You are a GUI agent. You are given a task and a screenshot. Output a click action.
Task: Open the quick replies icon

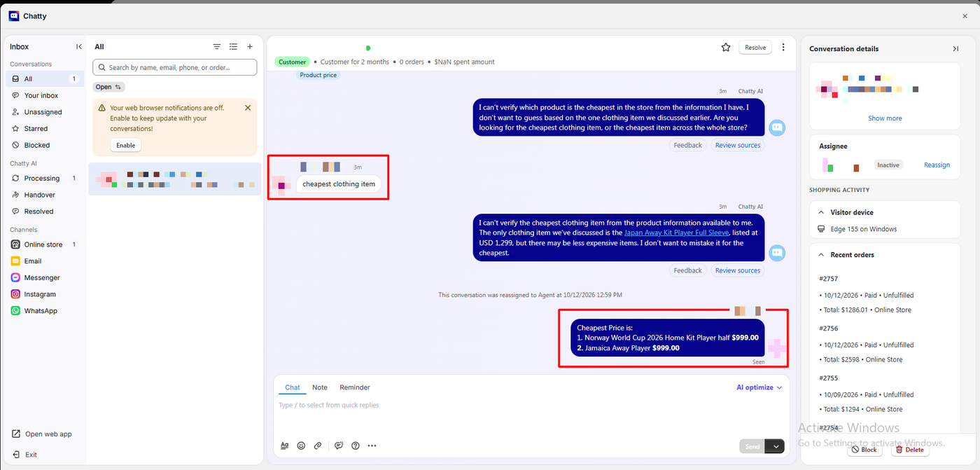tap(339, 445)
